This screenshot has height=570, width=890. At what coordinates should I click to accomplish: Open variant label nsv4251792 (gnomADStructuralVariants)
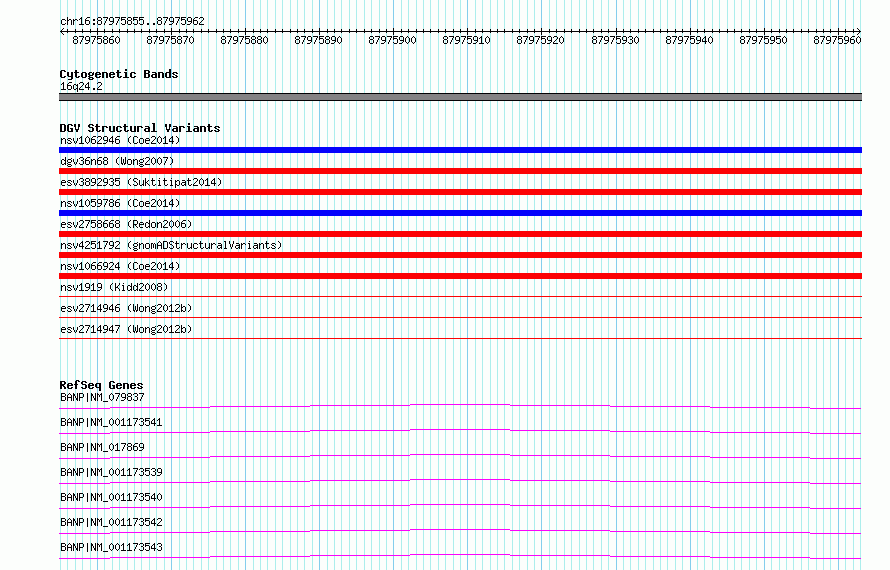point(171,245)
